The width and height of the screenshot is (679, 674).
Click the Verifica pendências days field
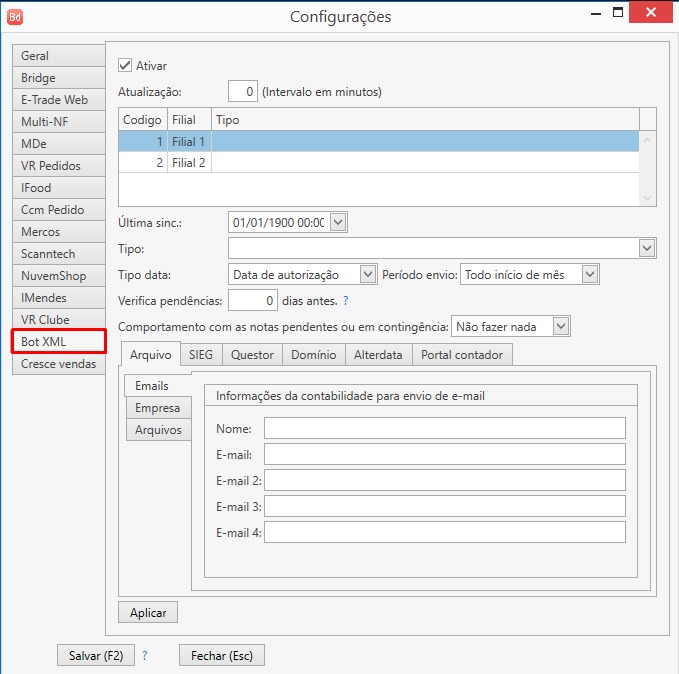tap(253, 300)
